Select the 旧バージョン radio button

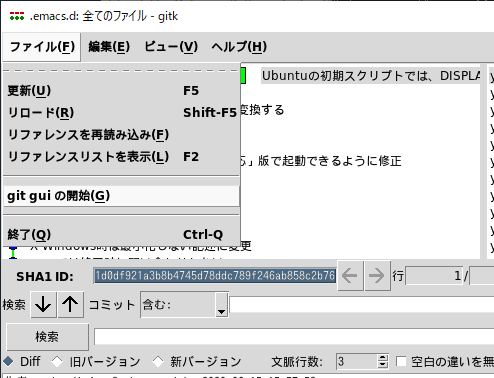coord(96,361)
